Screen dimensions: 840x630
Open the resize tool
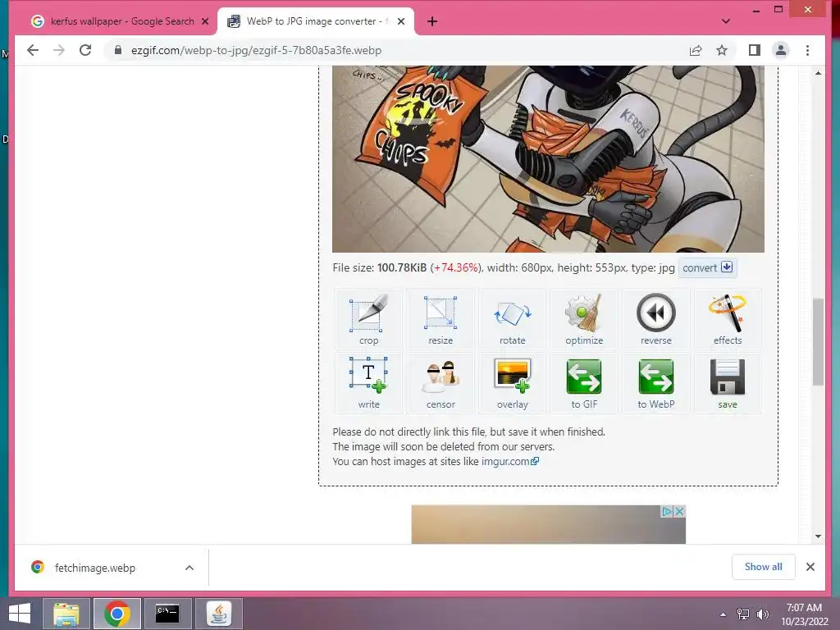point(441,319)
